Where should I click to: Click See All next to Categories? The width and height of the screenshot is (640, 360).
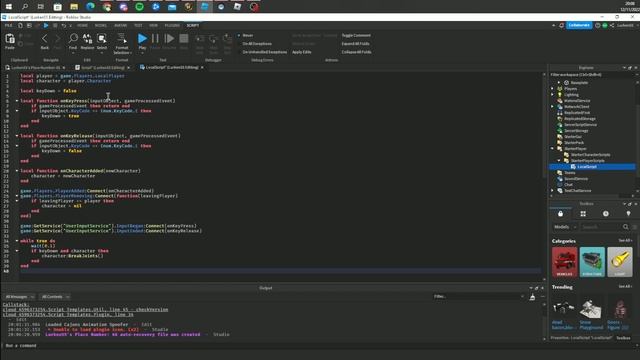click(x=624, y=241)
